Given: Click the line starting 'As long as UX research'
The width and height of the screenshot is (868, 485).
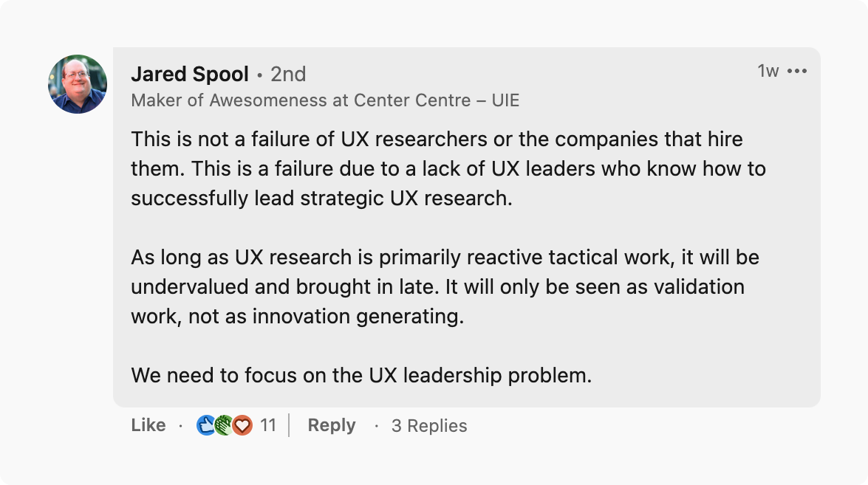Looking at the screenshot, I should point(445,258).
